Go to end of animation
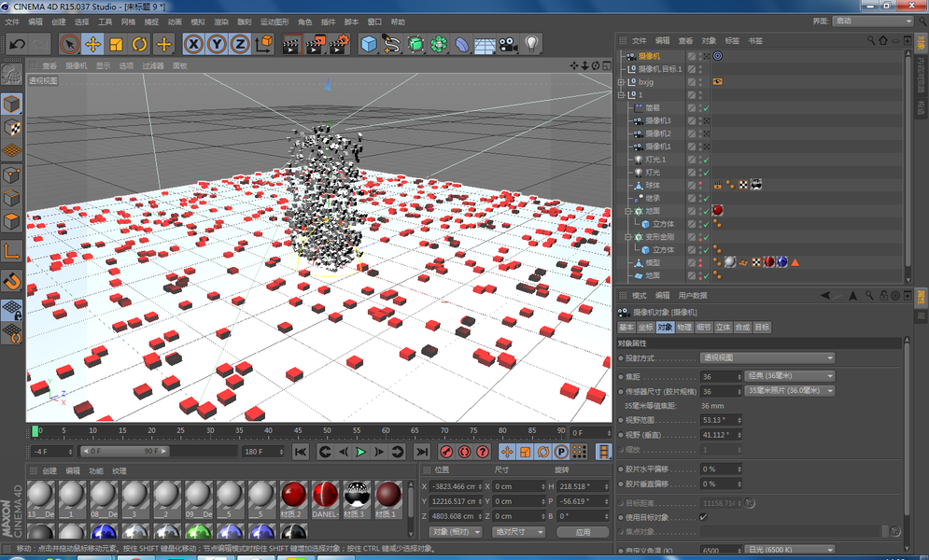The width and height of the screenshot is (929, 560). (x=421, y=453)
